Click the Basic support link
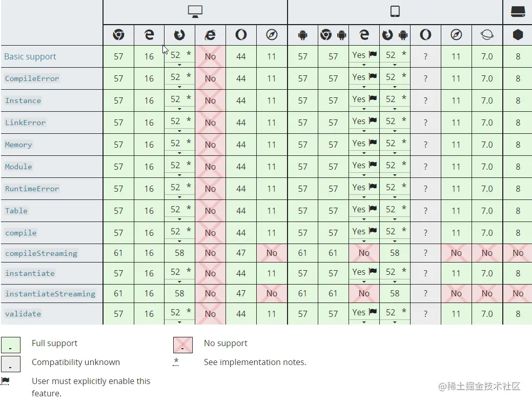This screenshot has width=532, height=403. tap(30, 56)
